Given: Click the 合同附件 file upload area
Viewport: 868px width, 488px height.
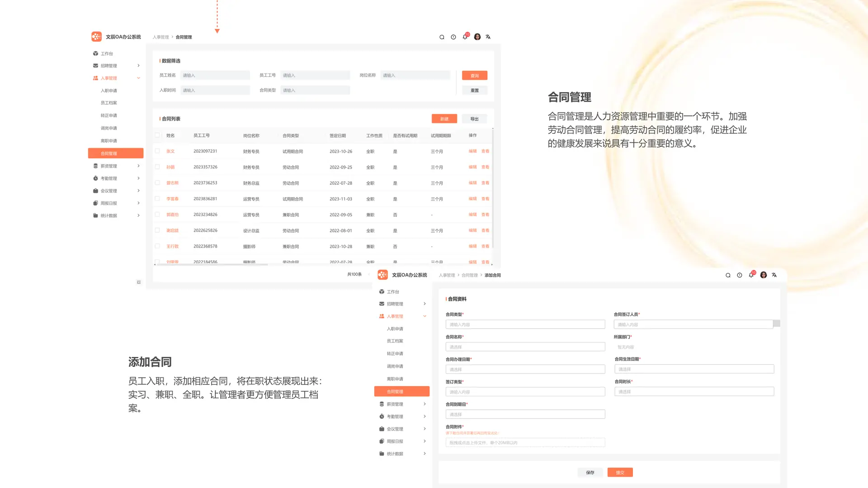Looking at the screenshot, I should (525, 442).
